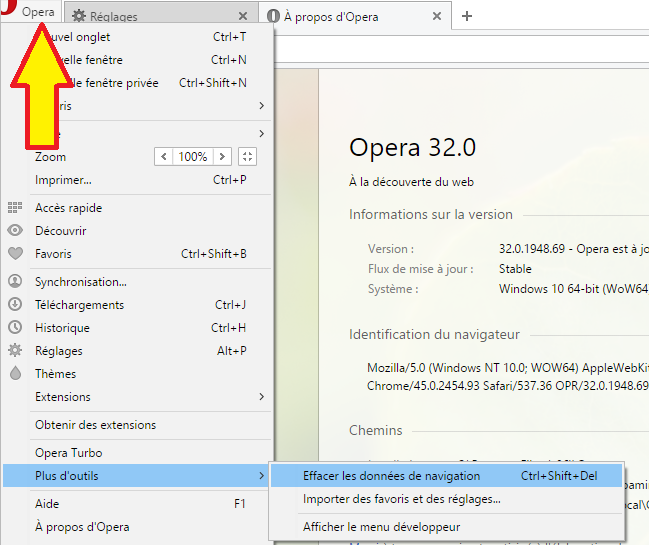The image size is (649, 545).
Task: Decrease zoom with left arrow
Action: click(x=164, y=156)
